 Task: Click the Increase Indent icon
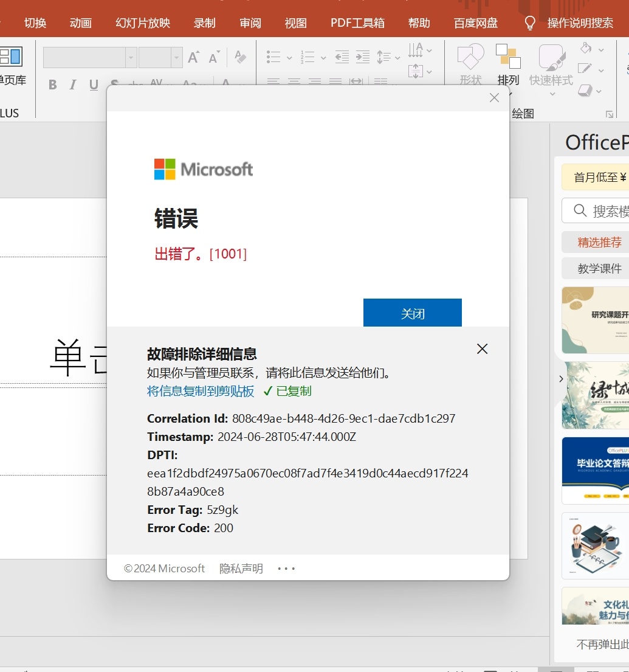click(x=363, y=57)
